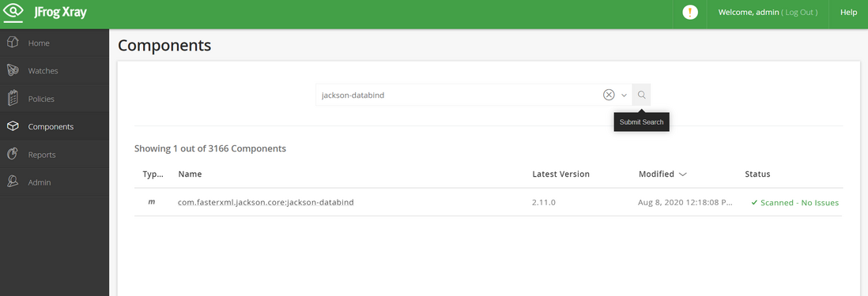Viewport: 868px width, 296px height.
Task: Open com.fasterxml.jackson.core:jackson-databind component
Action: point(266,202)
